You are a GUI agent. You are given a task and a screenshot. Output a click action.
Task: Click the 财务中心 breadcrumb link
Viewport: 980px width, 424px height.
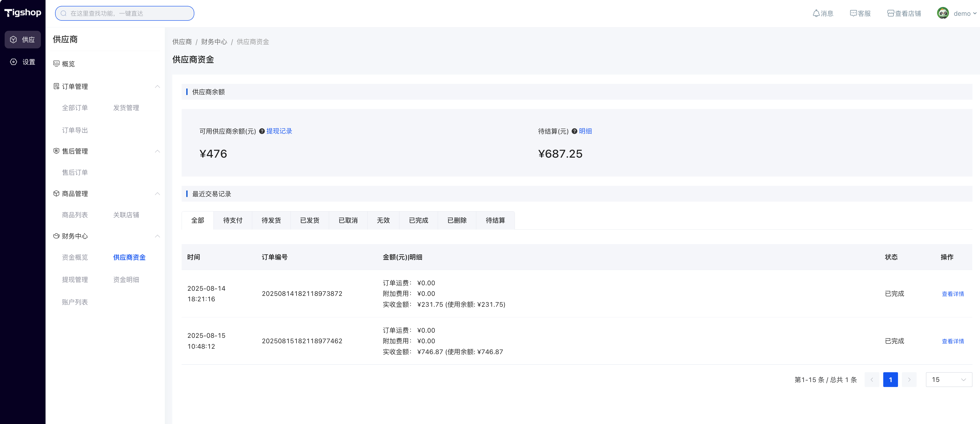coord(214,42)
